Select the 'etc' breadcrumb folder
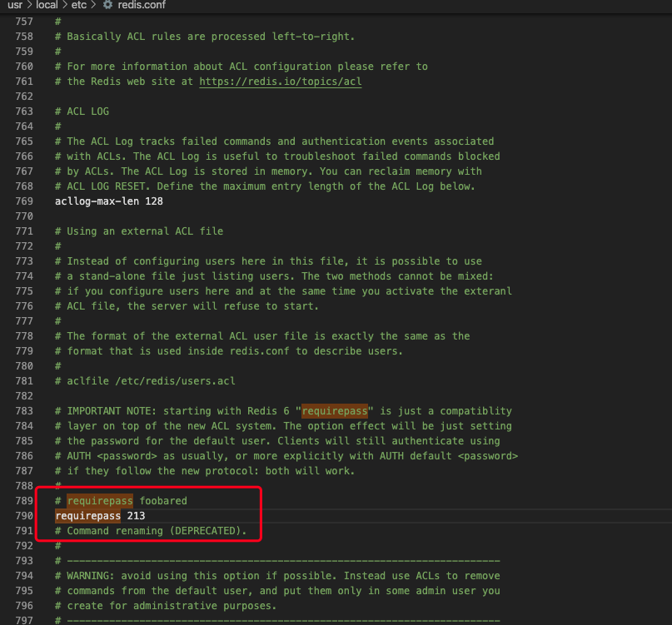This screenshot has width=672, height=625. (x=78, y=5)
